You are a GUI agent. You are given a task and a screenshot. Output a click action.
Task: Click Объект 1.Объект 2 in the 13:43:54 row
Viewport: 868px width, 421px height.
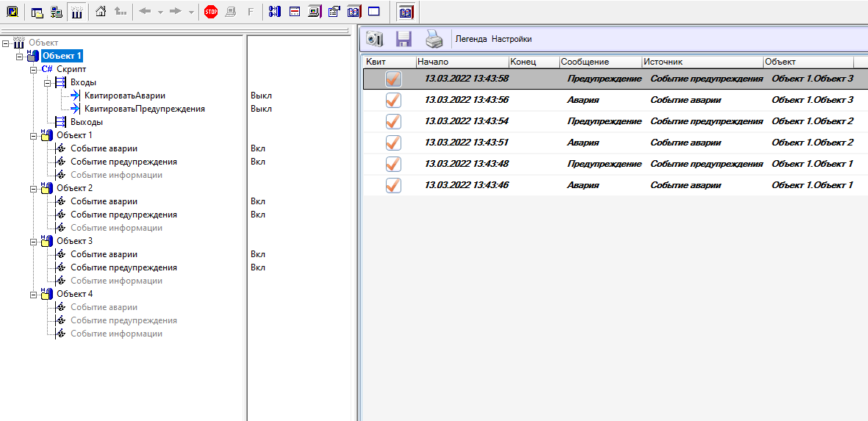(x=812, y=121)
